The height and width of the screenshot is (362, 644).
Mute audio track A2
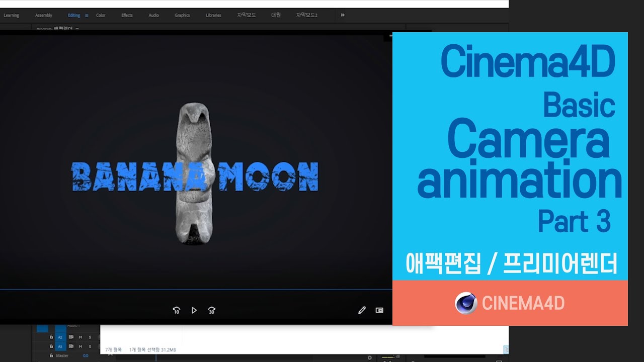click(80, 337)
